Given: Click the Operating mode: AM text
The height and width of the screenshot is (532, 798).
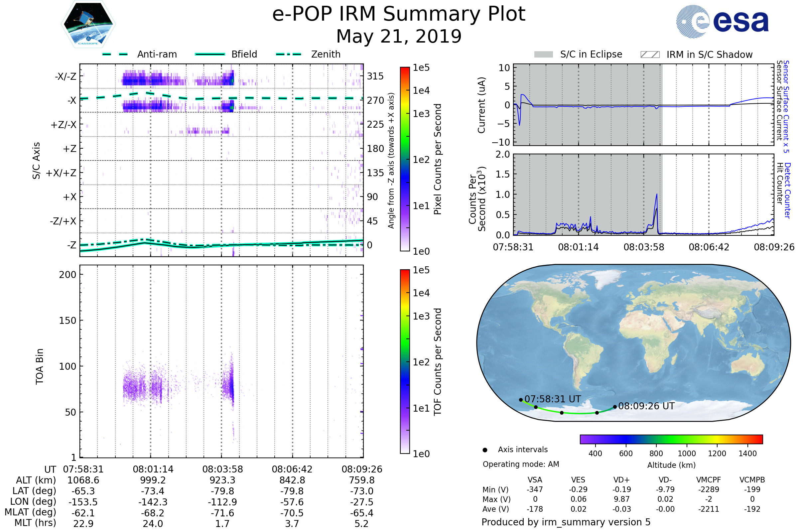Looking at the screenshot, I should click(x=520, y=464).
